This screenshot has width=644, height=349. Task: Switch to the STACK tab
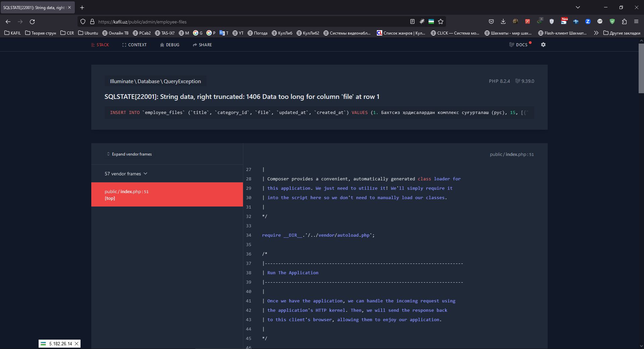[100, 45]
